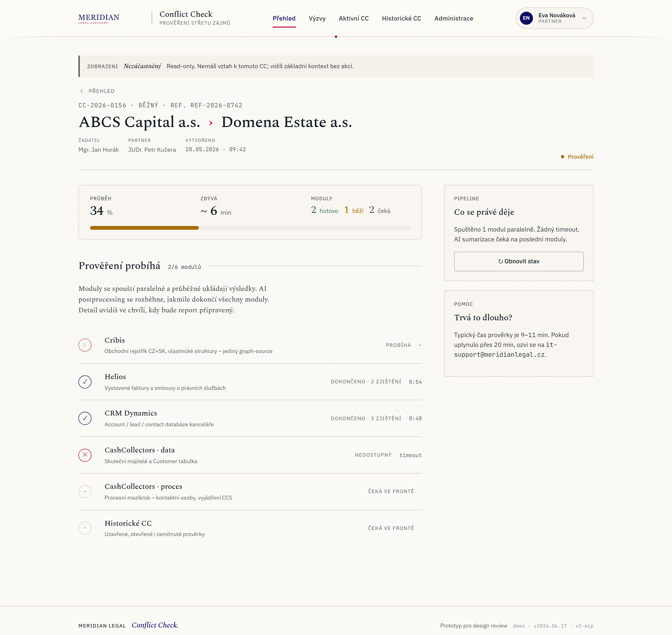Click the created timestamp 20.05.2026 · 09:42

[x=216, y=150]
